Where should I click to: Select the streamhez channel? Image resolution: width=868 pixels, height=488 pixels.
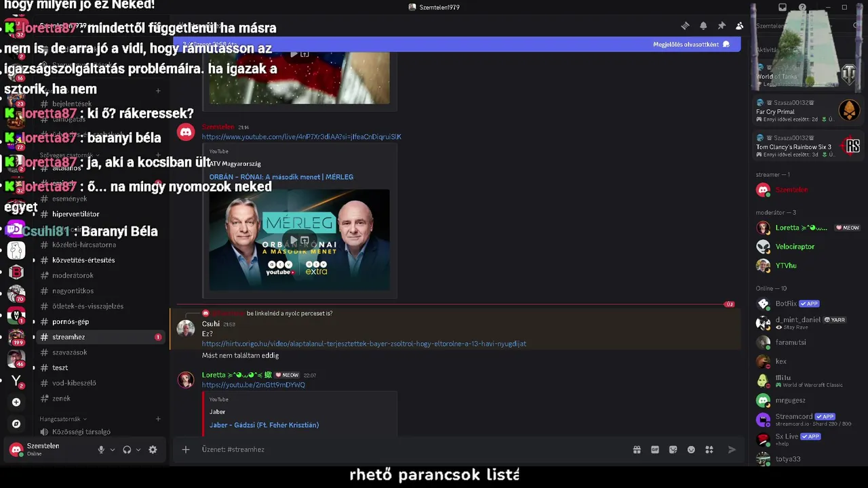[x=100, y=337]
